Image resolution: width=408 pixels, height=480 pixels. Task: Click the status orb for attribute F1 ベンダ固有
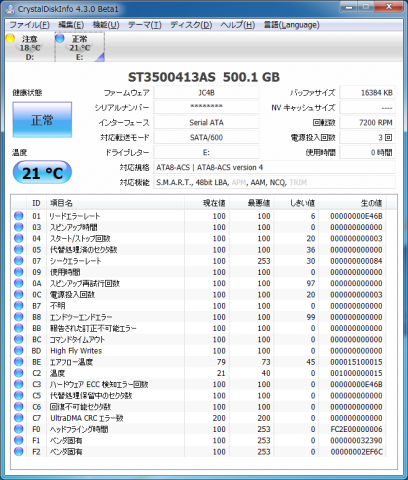click(x=19, y=440)
